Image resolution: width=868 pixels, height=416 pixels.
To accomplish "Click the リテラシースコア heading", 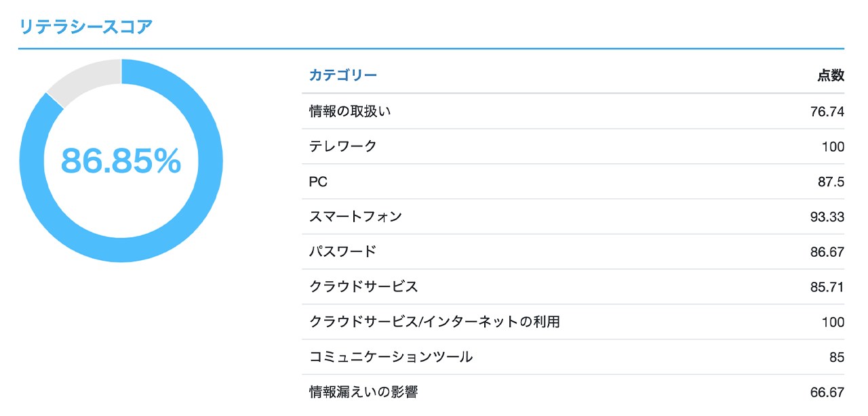I will click(x=85, y=27).
